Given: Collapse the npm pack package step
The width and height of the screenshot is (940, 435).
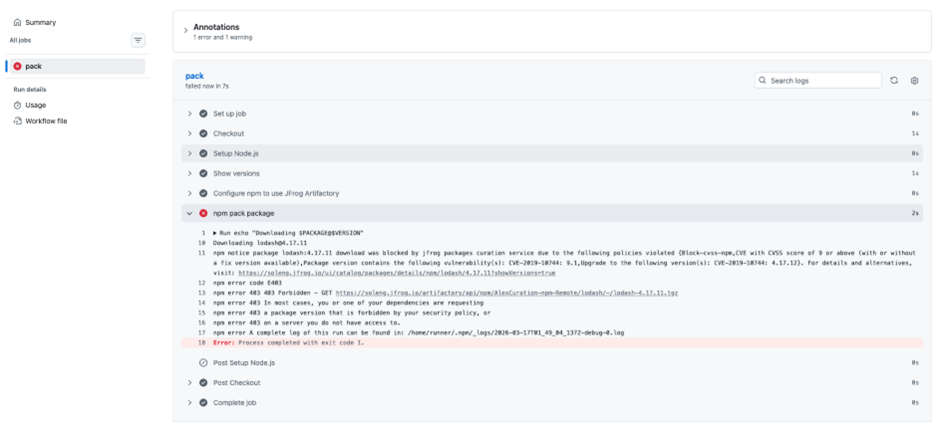Looking at the screenshot, I should pos(190,213).
